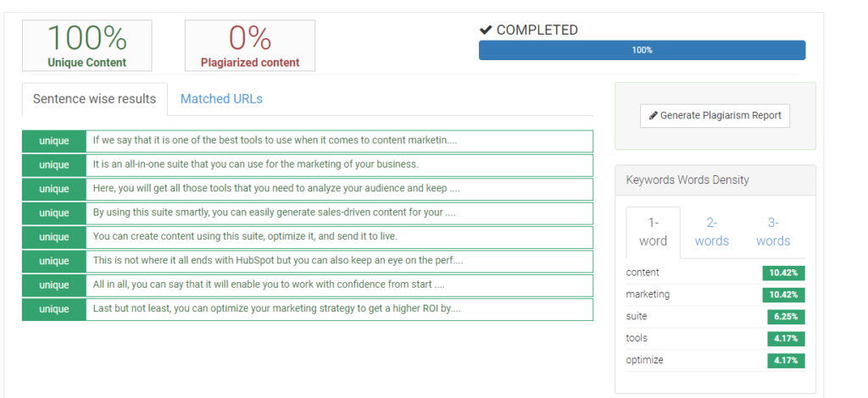Select the Sentence wise results tab
Viewport: 868px width, 398px height.
[94, 99]
